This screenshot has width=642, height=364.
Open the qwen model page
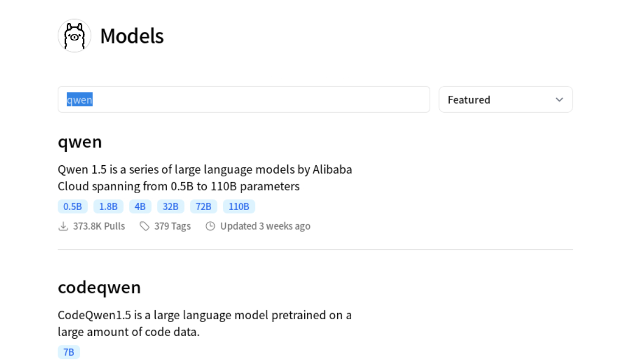pos(80,142)
